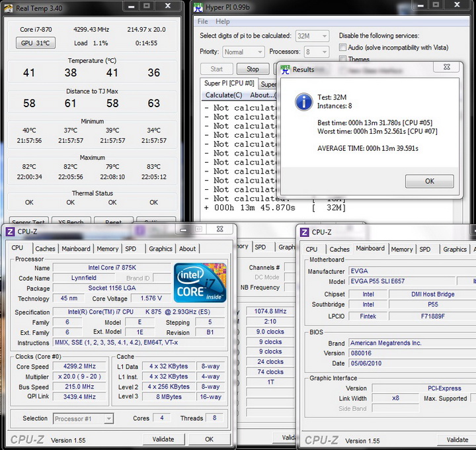Image resolution: width=476 pixels, height=450 pixels.
Task: Switch to the Caches tab in CPU-Z
Action: pos(45,249)
